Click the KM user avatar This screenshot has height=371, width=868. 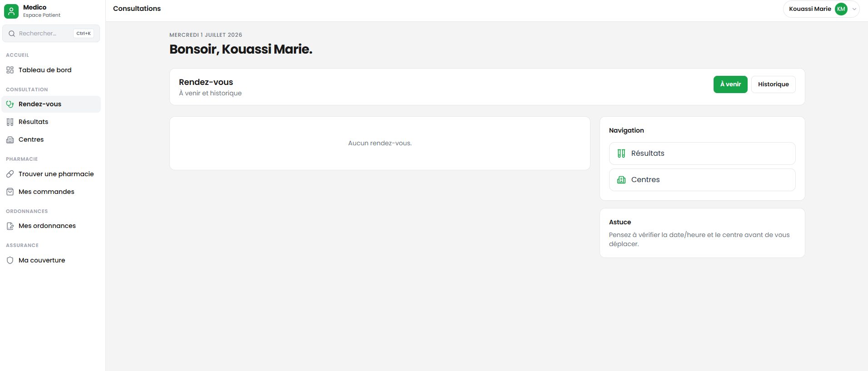[x=841, y=9]
